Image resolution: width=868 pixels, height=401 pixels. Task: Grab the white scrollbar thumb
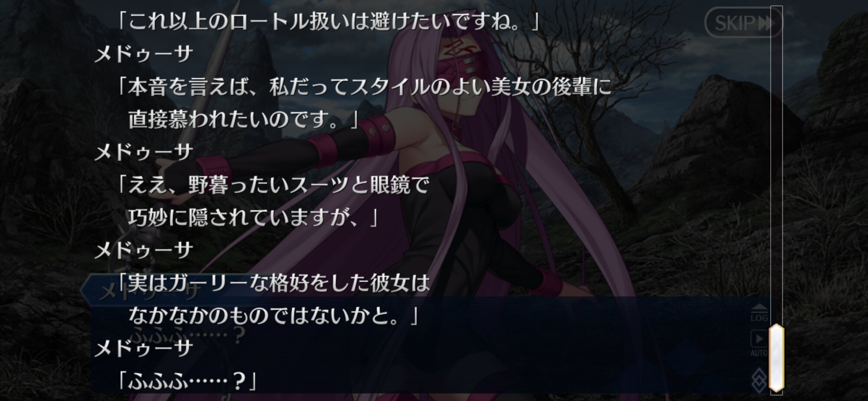click(x=776, y=358)
